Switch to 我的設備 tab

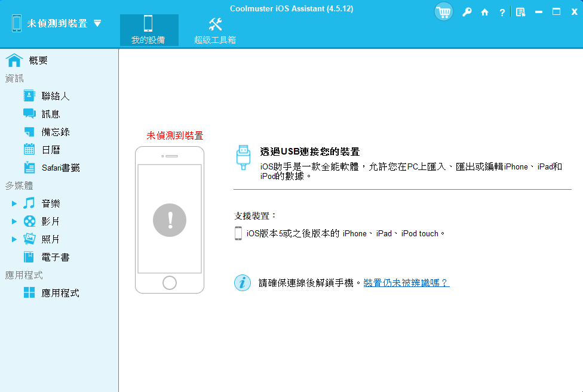pyautogui.click(x=149, y=30)
